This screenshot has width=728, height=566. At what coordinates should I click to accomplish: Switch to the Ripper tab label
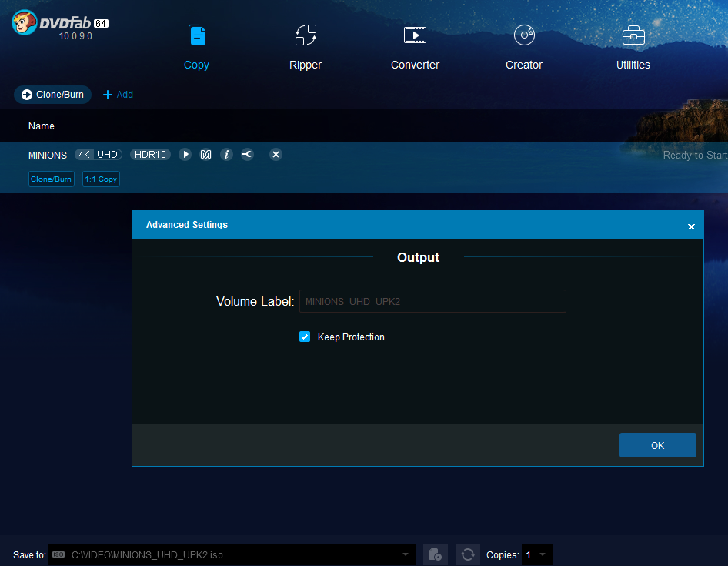[x=306, y=65]
